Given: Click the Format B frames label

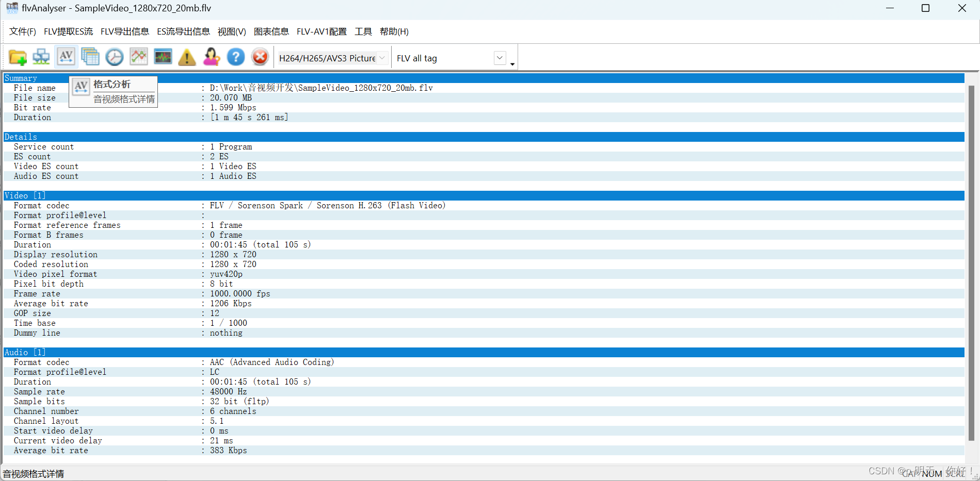Looking at the screenshot, I should (49, 235).
